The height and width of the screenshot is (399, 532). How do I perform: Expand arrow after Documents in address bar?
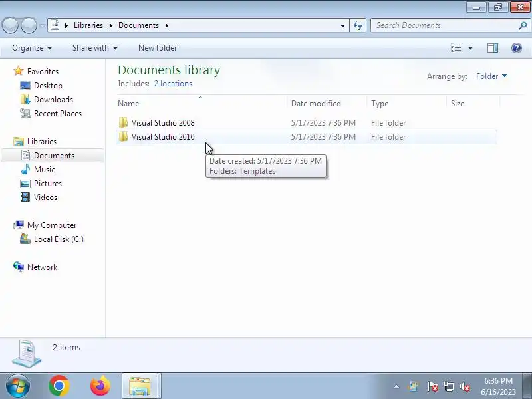pos(167,25)
